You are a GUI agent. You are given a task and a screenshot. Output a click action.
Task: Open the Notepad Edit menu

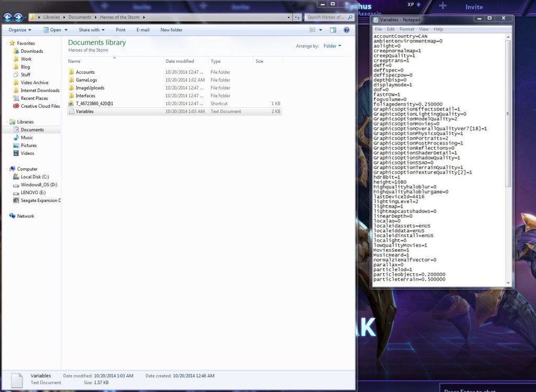pyautogui.click(x=390, y=29)
